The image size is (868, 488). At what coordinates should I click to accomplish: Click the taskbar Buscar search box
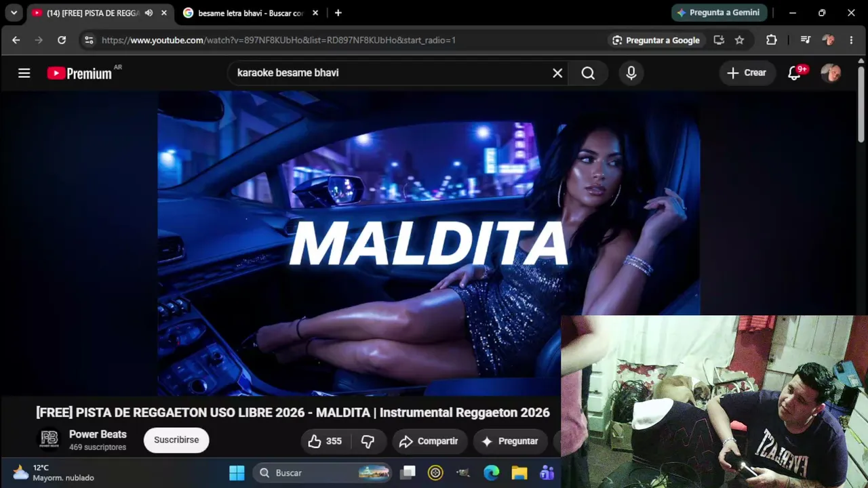[x=322, y=472]
